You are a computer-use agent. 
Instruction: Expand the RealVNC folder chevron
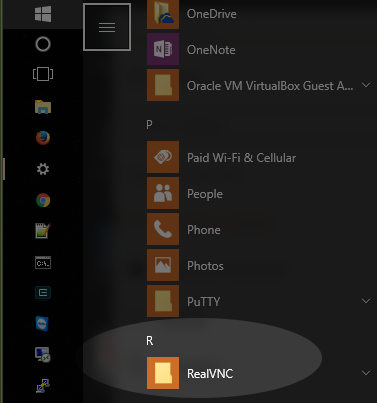(366, 373)
